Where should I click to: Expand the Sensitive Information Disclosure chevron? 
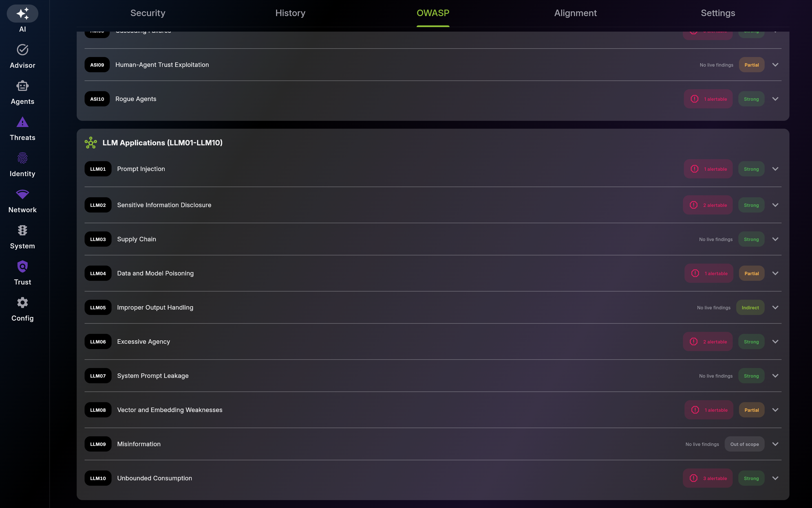(x=775, y=205)
